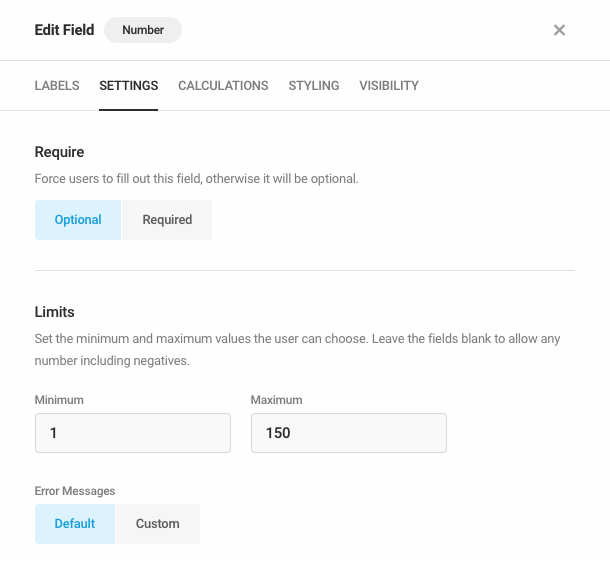Set the field to Optional
This screenshot has height=564, width=610.
[x=78, y=220]
